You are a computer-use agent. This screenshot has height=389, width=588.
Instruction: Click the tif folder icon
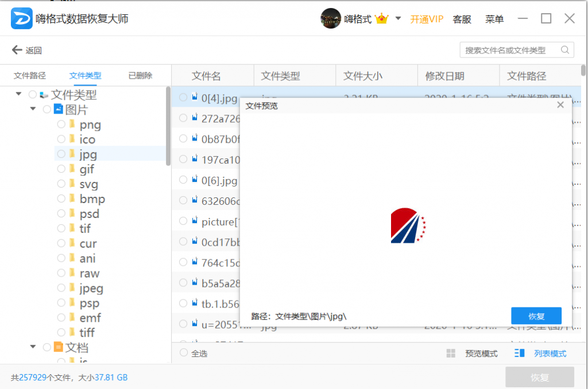[x=72, y=228]
